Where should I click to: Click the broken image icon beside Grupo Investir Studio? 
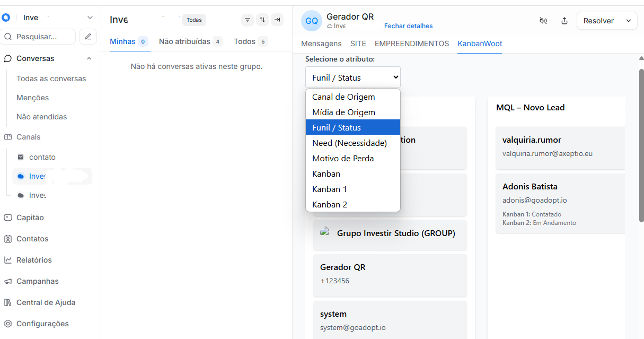[x=325, y=232]
